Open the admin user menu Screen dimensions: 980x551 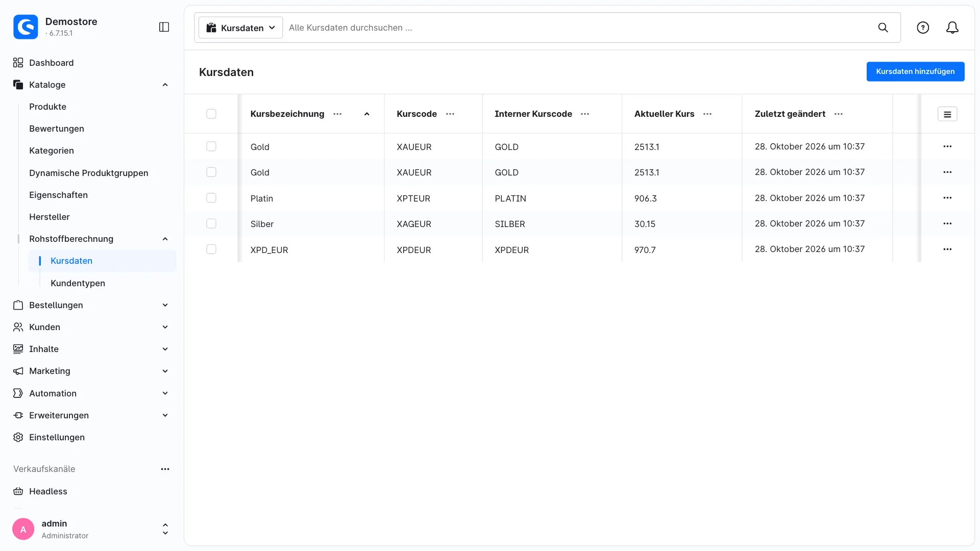(x=91, y=529)
